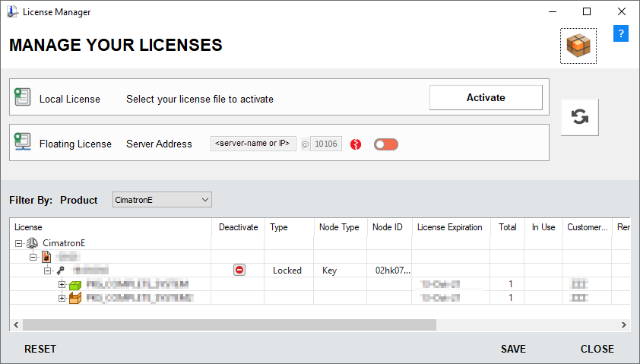This screenshot has width=640, height=364.
Task: Click the Customer column header
Action: coord(587,227)
